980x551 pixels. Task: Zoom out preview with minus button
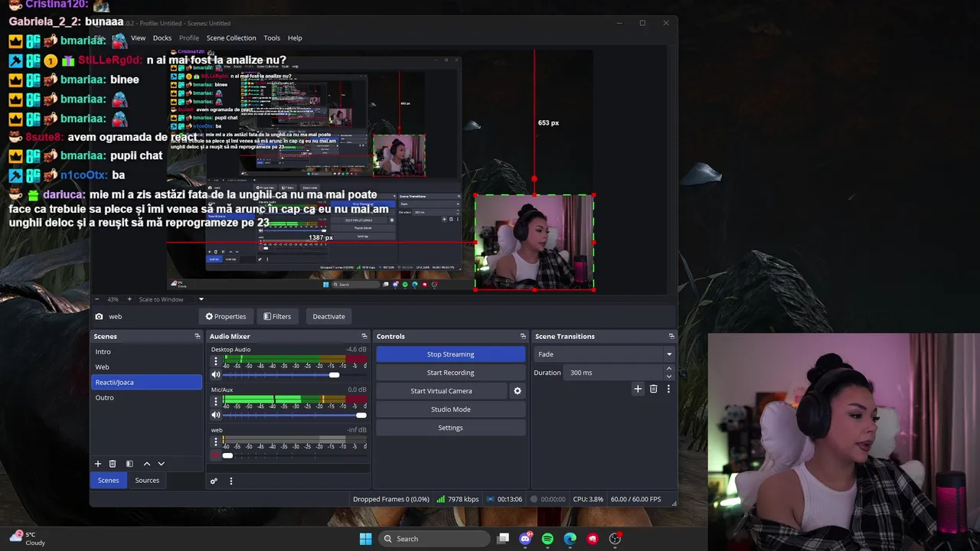pyautogui.click(x=97, y=299)
